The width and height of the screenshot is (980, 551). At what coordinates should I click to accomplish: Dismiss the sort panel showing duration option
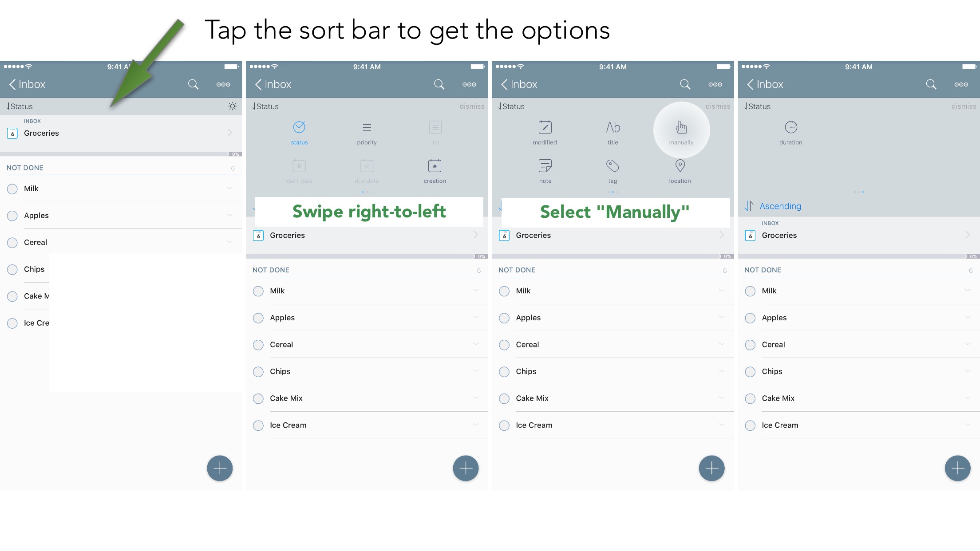964,106
